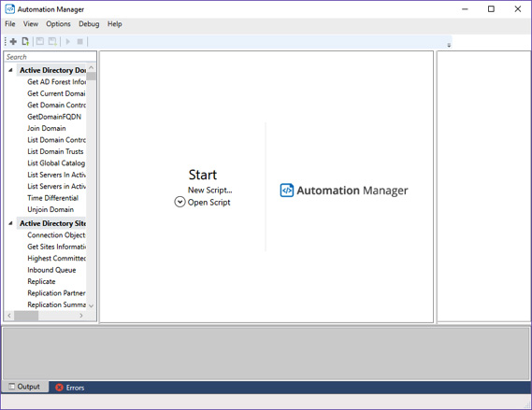The image size is (532, 410).
Task: Select Join Domain item
Action: point(47,129)
